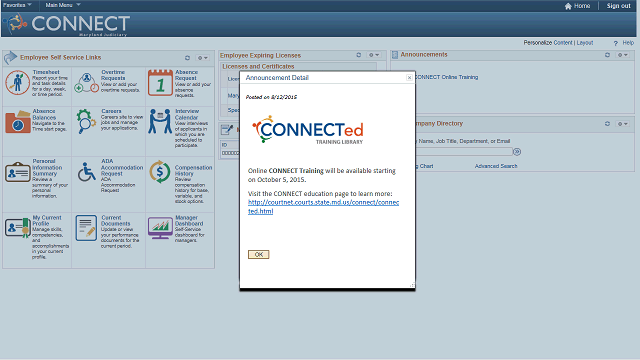Open the Absence Request calendar icon
The image size is (640, 360).
[160, 83]
